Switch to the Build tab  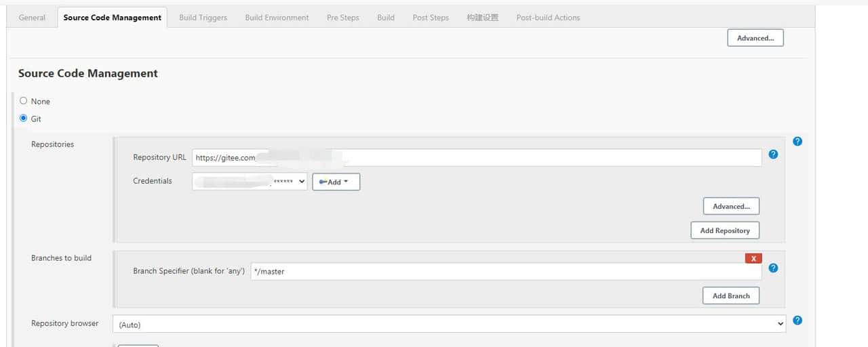[386, 18]
